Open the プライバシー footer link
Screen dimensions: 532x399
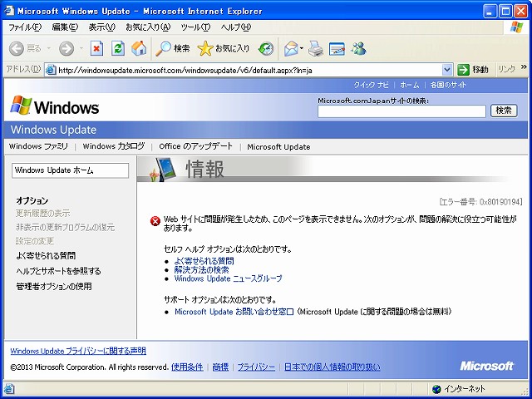coord(256,367)
